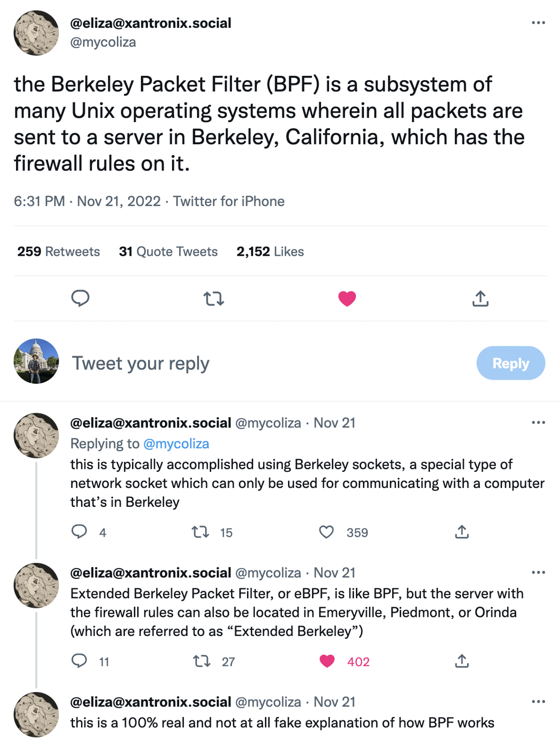Open the main tweet author's avatar
This screenshot has width=560, height=743.
click(x=36, y=33)
